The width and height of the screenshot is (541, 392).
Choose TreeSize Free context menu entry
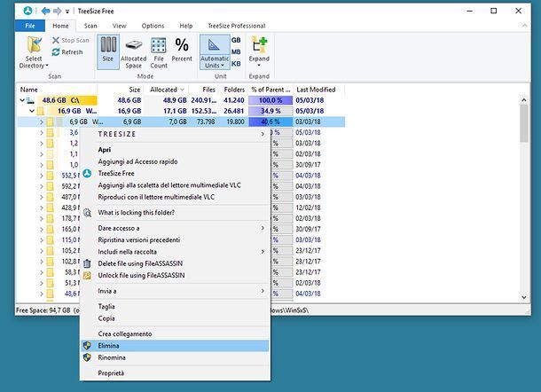tap(175, 173)
